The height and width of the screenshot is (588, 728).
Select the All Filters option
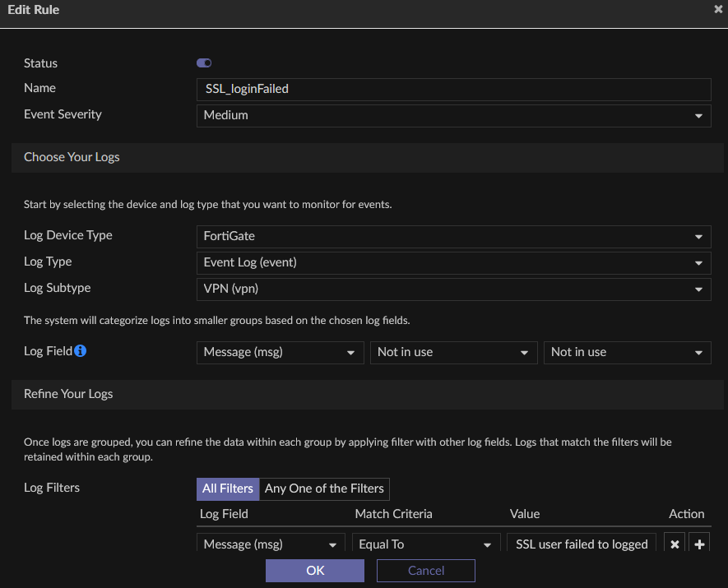(x=228, y=488)
